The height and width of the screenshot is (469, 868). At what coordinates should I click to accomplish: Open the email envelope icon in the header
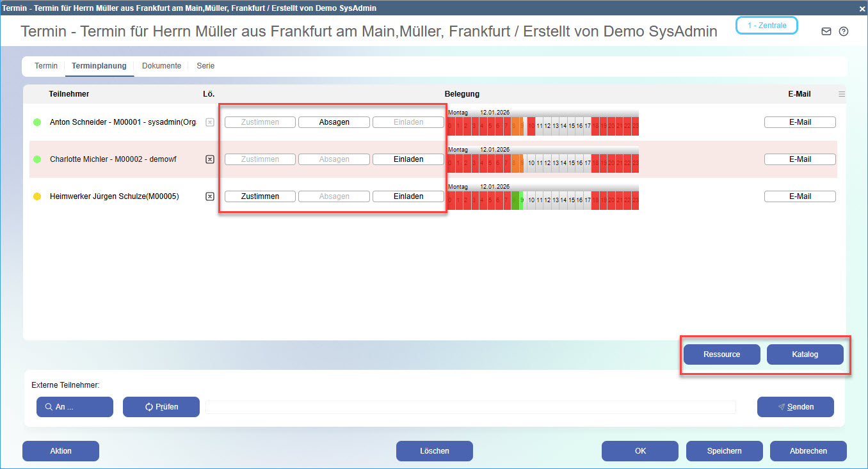pos(826,31)
